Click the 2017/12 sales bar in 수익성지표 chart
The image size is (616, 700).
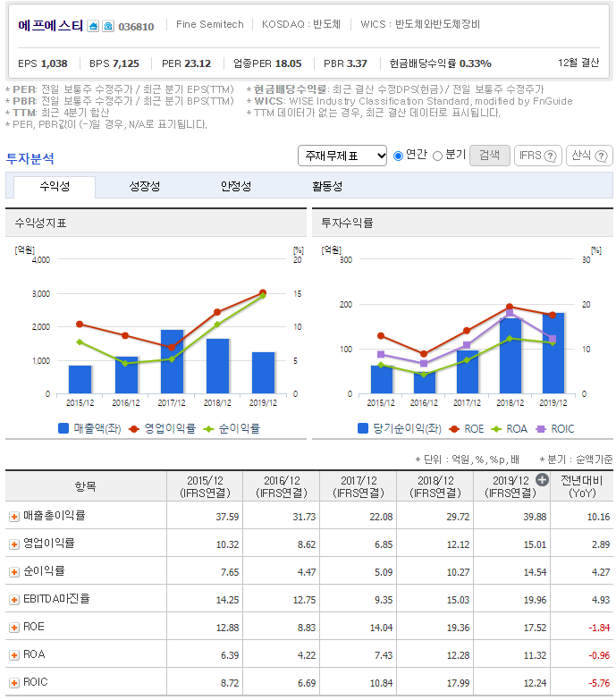pos(172,362)
